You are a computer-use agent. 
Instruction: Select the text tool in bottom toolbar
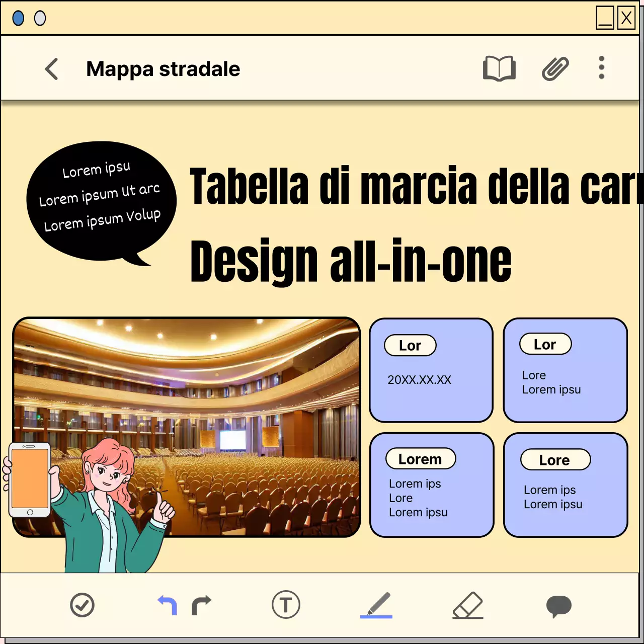pos(286,605)
